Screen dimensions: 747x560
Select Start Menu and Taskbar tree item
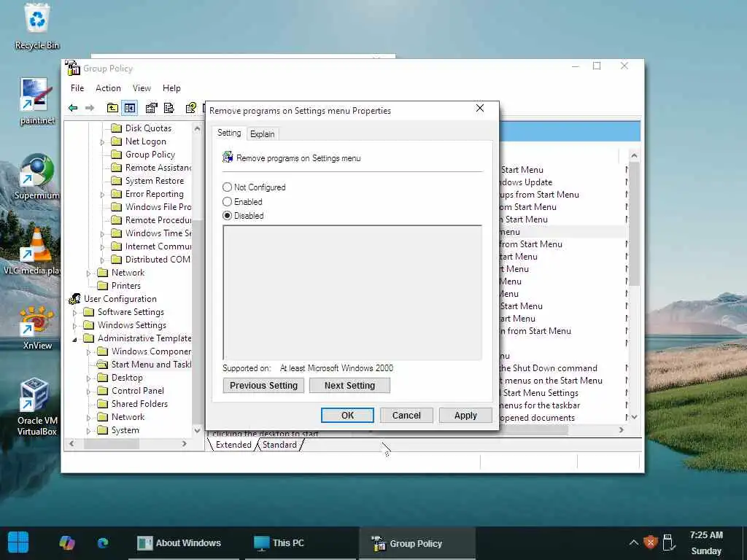coord(151,365)
